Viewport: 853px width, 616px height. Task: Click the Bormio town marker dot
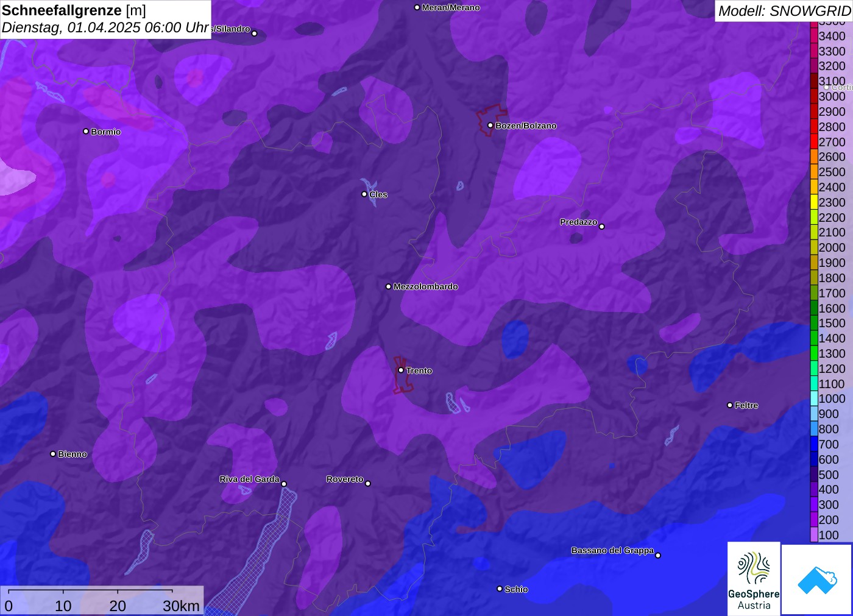pyautogui.click(x=86, y=131)
